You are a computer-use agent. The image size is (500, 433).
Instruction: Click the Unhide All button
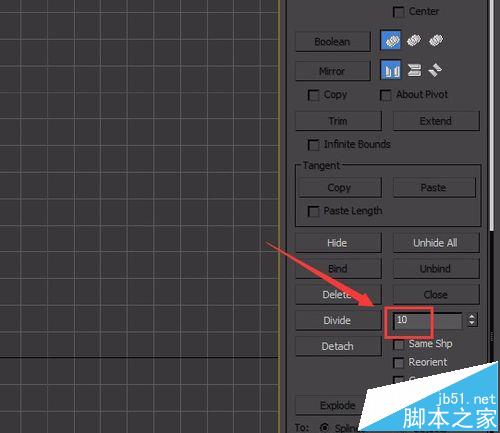pos(436,243)
